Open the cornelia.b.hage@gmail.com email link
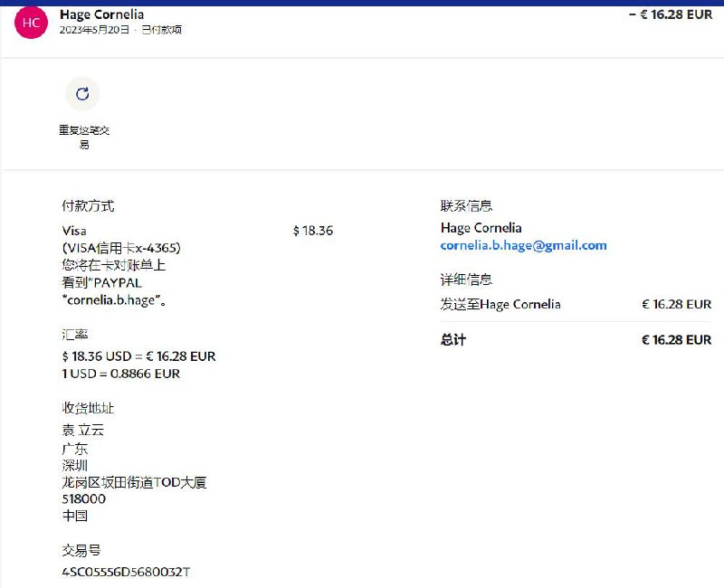The image size is (724, 588). pos(523,245)
